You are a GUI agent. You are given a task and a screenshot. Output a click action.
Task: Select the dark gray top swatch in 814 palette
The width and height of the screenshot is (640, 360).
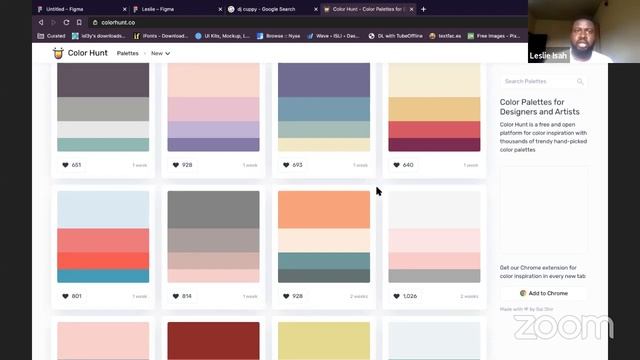point(213,209)
